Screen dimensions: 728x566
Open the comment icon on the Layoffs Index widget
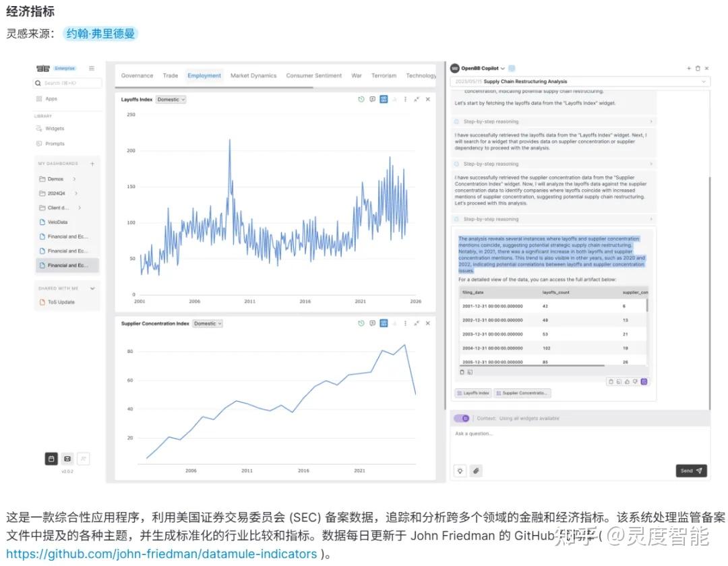pyautogui.click(x=373, y=99)
